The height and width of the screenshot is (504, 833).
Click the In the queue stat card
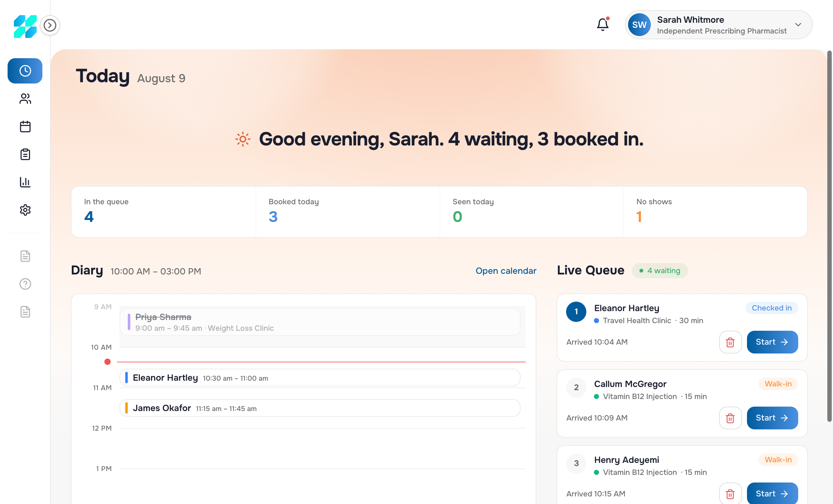[164, 212]
